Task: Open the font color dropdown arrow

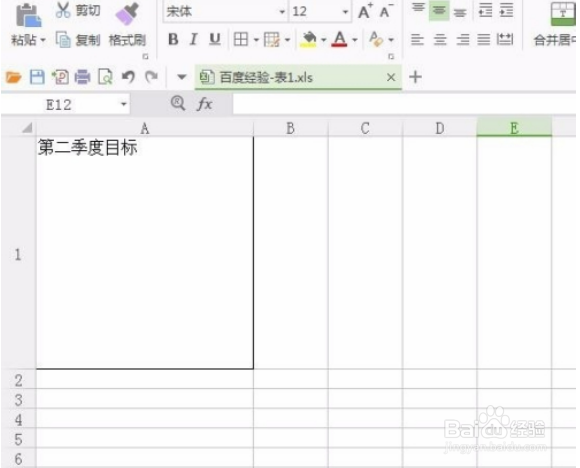Action: [355, 39]
